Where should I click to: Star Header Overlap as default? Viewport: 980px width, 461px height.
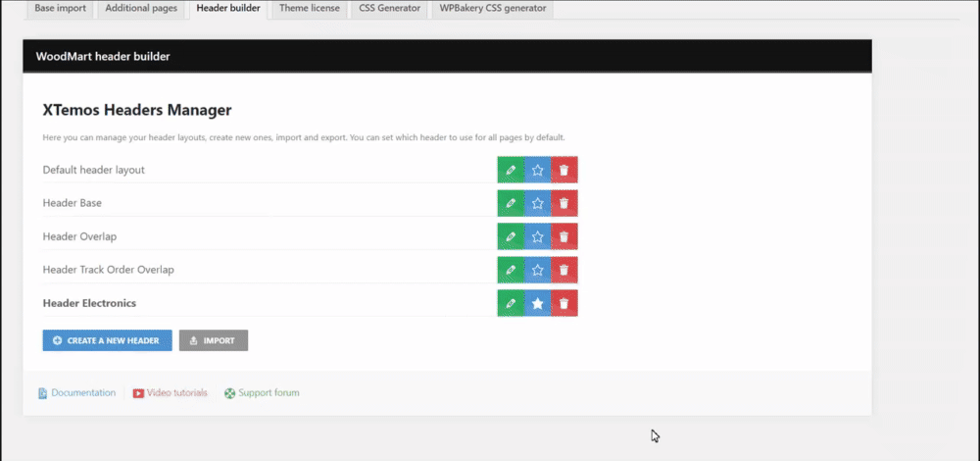[537, 236]
